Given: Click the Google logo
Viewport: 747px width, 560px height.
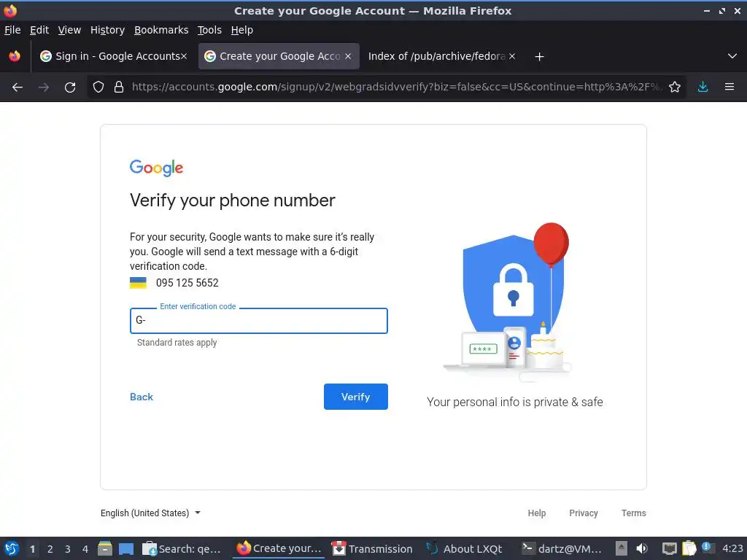Looking at the screenshot, I should point(156,168).
